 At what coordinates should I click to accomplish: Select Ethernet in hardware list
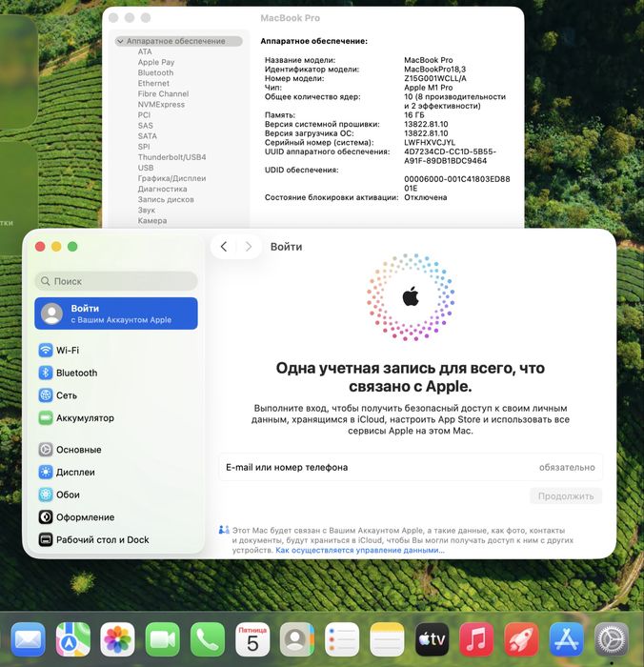point(153,84)
